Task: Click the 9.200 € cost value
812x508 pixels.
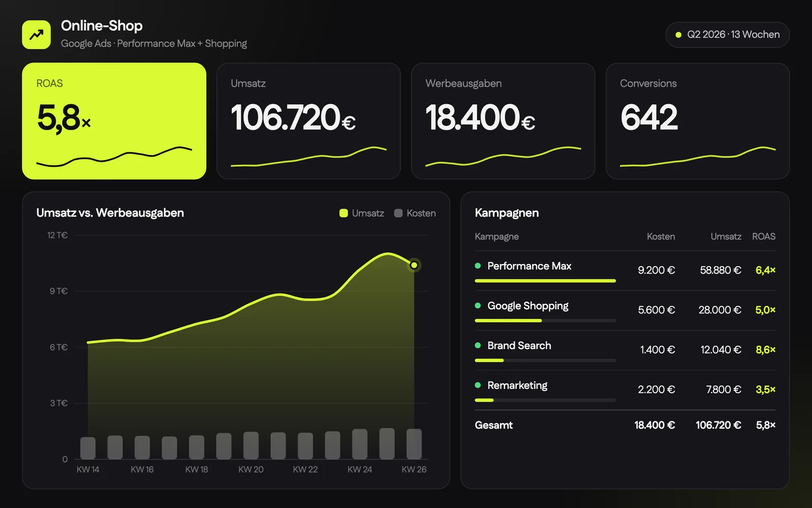Action: click(656, 270)
